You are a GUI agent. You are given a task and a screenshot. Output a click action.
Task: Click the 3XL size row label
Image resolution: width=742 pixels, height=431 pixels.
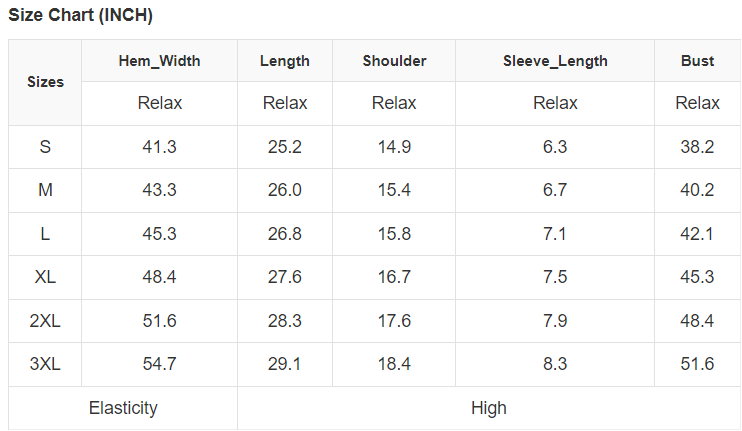(x=45, y=364)
